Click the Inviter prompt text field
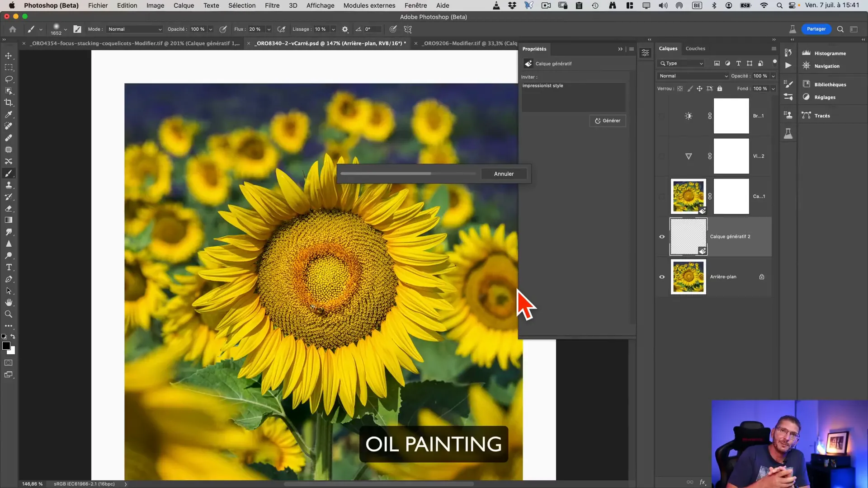The image size is (868, 488). click(573, 97)
